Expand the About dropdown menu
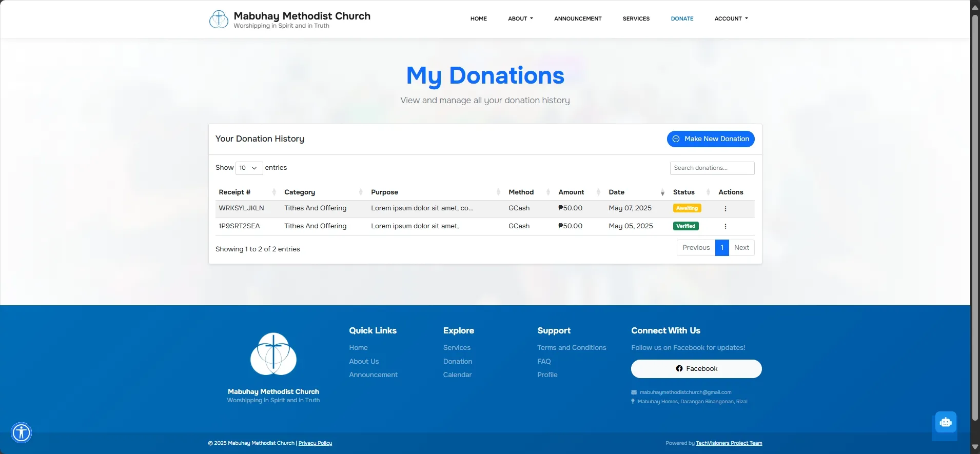This screenshot has height=454, width=980. point(520,18)
